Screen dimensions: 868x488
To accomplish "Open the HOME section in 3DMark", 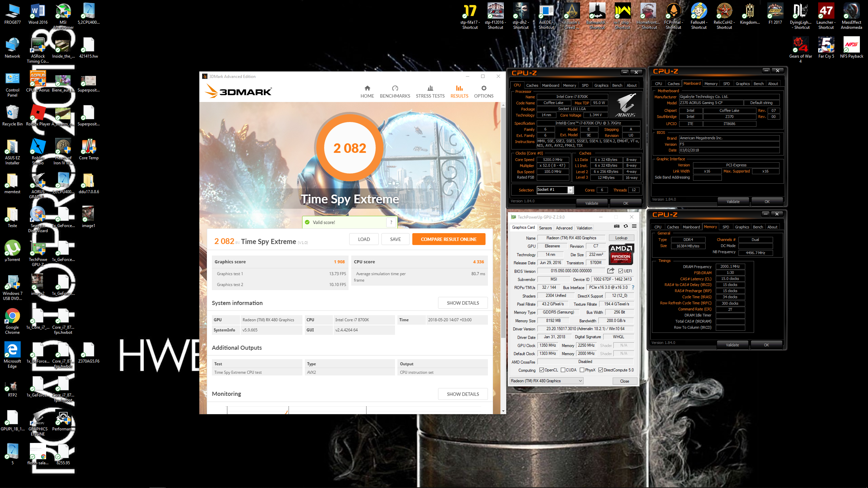I will tap(367, 92).
